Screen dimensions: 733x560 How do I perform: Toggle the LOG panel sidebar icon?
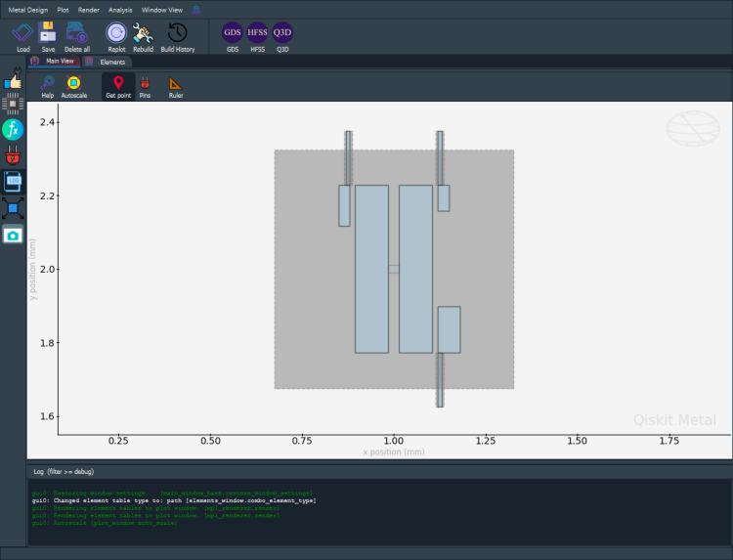(13, 182)
